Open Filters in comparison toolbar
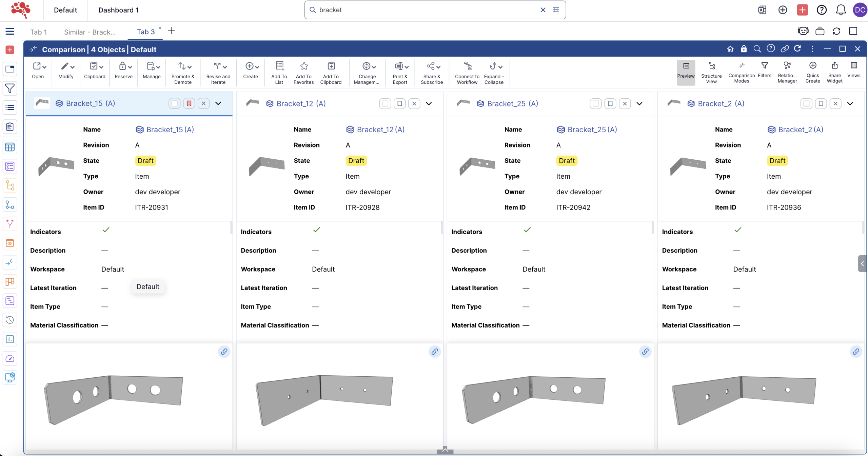868x456 pixels. pyautogui.click(x=764, y=65)
